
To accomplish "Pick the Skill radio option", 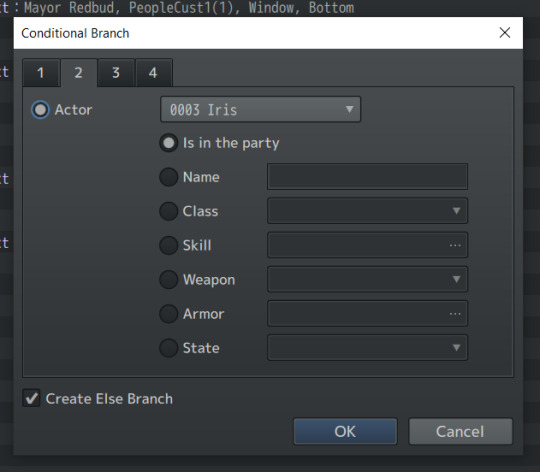I will coord(168,245).
